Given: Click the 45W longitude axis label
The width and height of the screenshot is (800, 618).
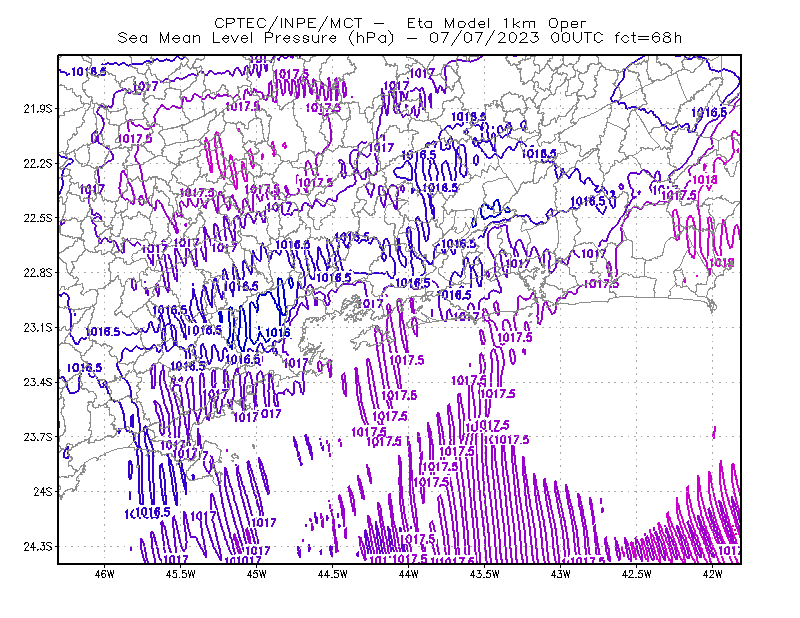Looking at the screenshot, I should tap(257, 574).
